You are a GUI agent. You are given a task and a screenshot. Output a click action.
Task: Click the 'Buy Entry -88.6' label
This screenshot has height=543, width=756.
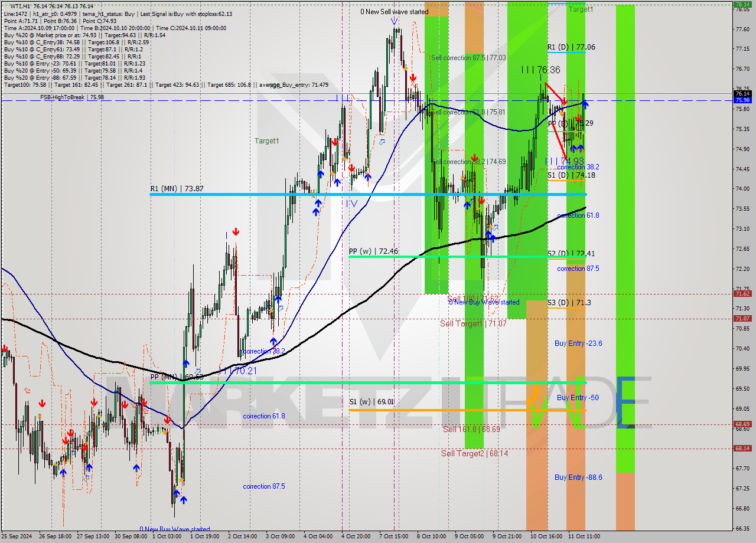pyautogui.click(x=578, y=477)
